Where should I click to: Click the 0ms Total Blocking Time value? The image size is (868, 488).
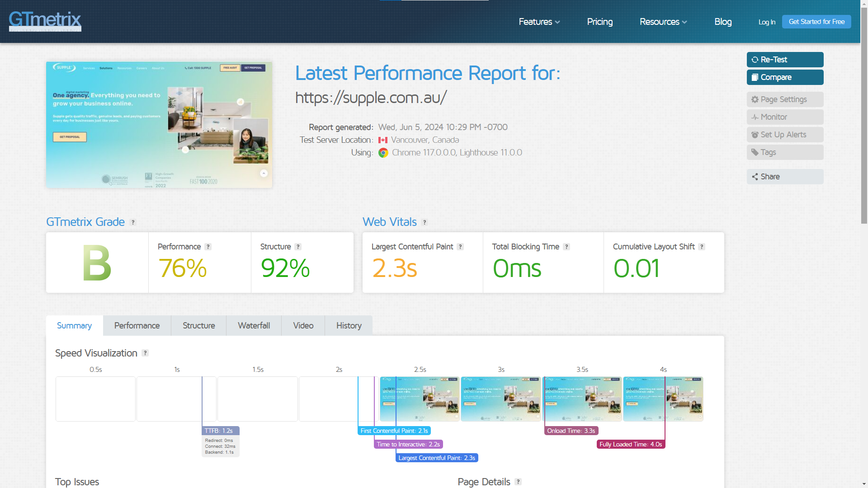517,268
